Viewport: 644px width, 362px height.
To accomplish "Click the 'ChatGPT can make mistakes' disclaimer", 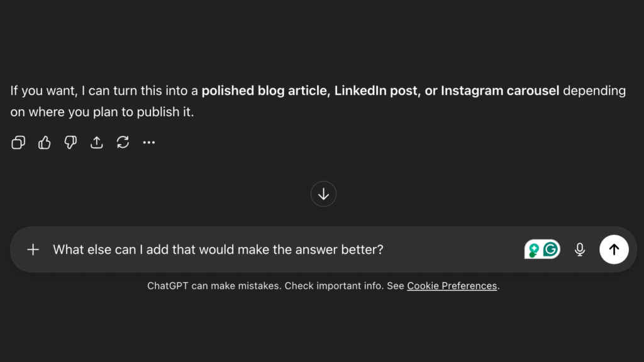I will 214,286.
